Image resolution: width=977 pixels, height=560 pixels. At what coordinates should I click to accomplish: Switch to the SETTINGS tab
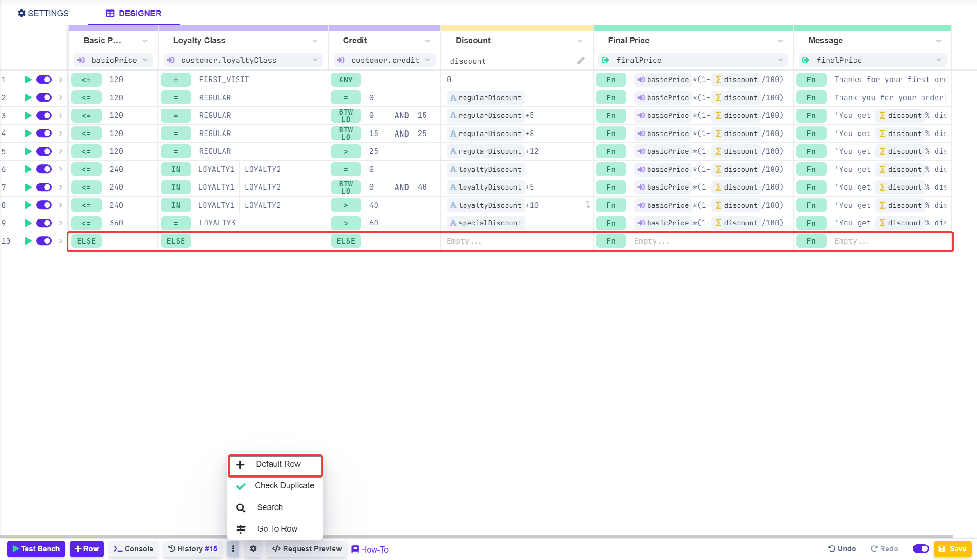coord(43,14)
